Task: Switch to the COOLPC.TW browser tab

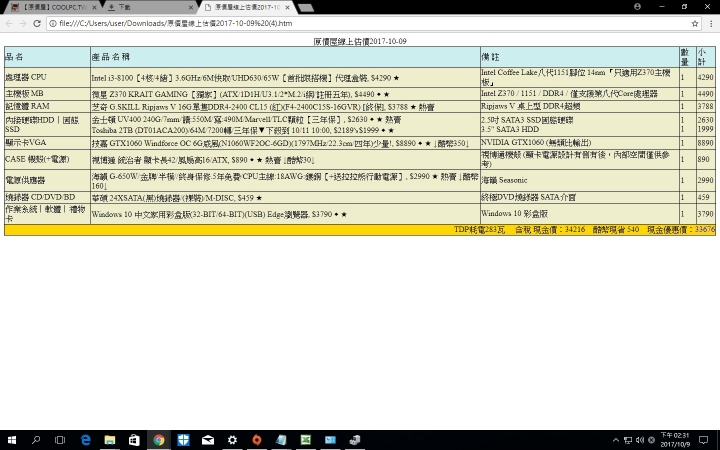Action: click(x=53, y=7)
